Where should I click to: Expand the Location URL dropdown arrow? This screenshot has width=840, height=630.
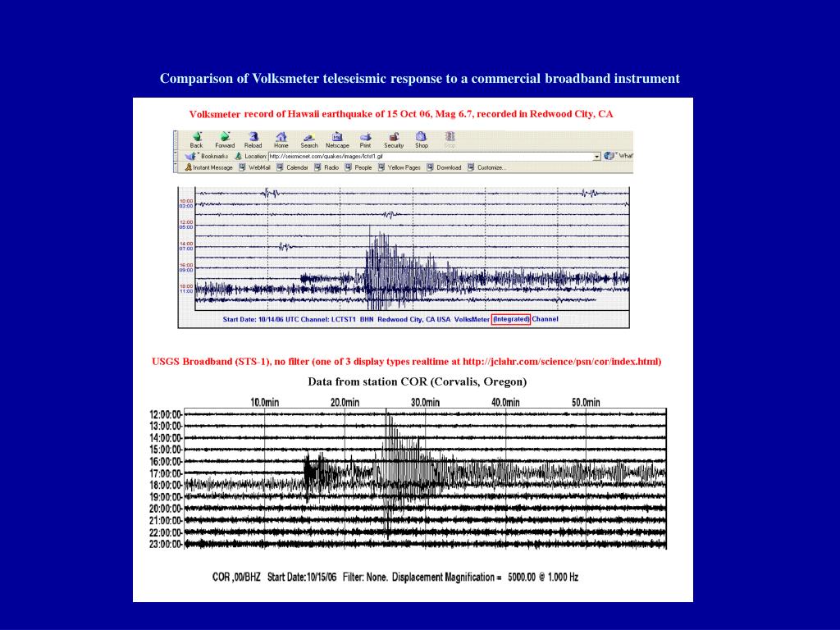597,157
